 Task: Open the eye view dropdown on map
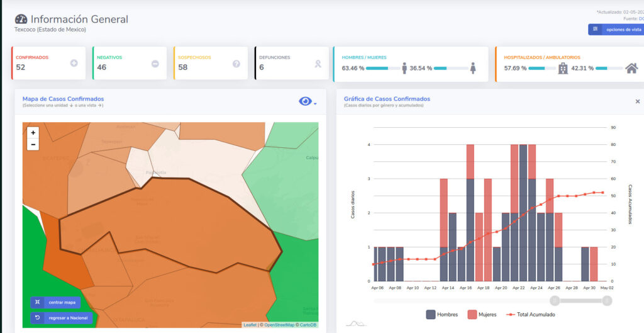point(308,102)
